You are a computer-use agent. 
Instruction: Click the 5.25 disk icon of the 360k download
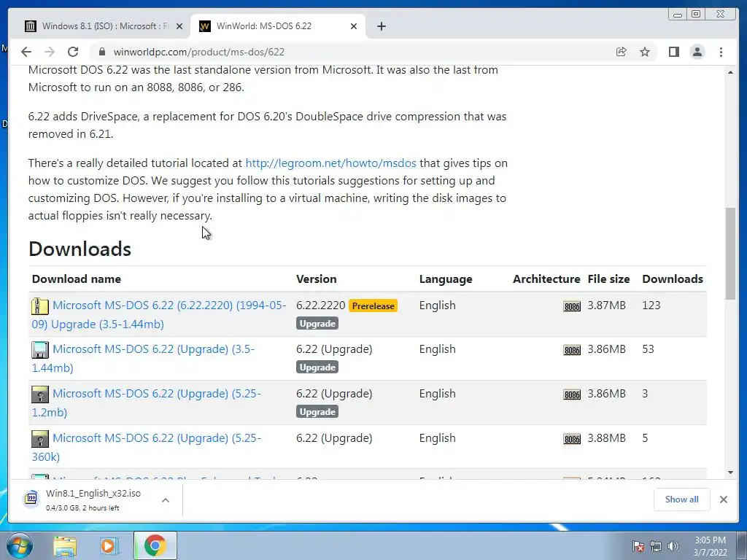pyautogui.click(x=40, y=438)
